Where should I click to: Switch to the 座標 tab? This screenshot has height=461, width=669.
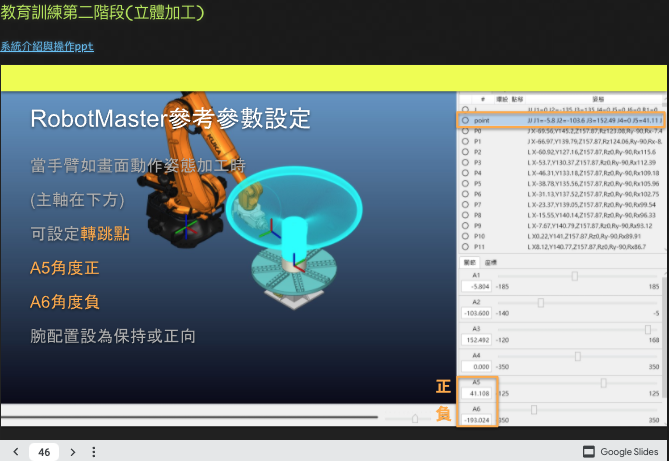[491, 262]
